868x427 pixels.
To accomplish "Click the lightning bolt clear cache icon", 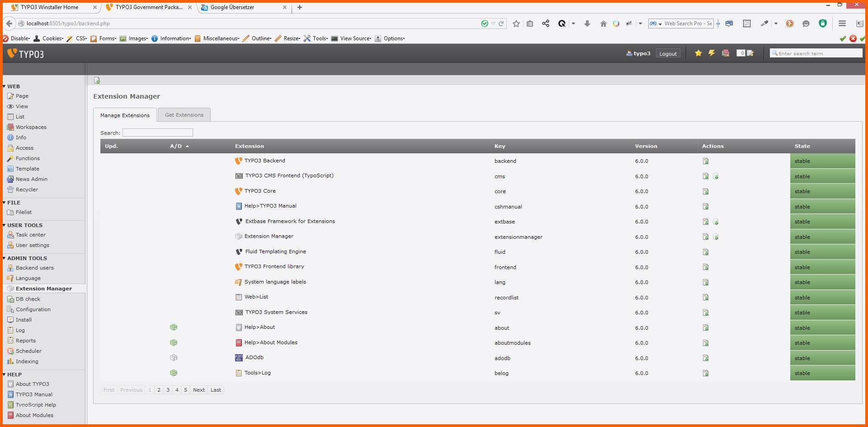I will pos(712,53).
